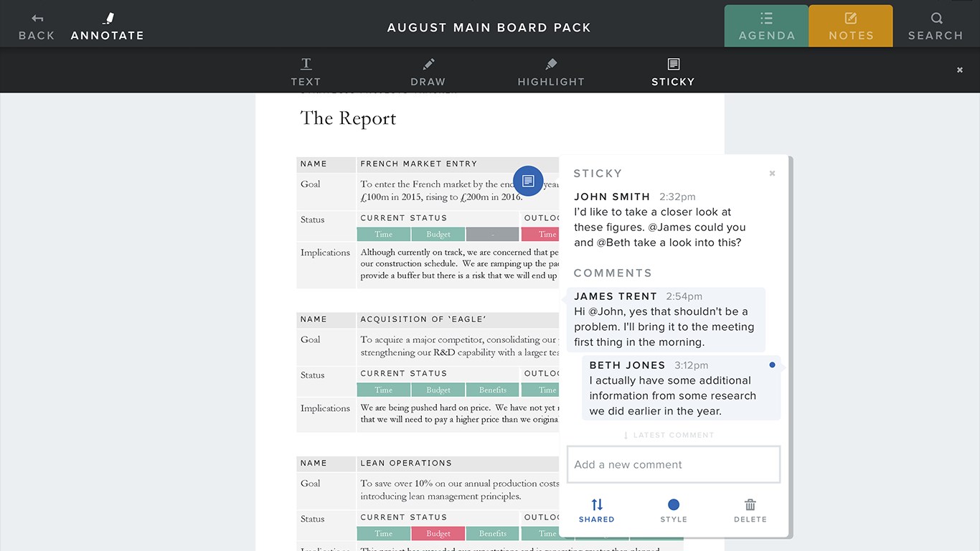The height and width of the screenshot is (551, 980).
Task: Click the Add a new comment field
Action: pyautogui.click(x=674, y=464)
